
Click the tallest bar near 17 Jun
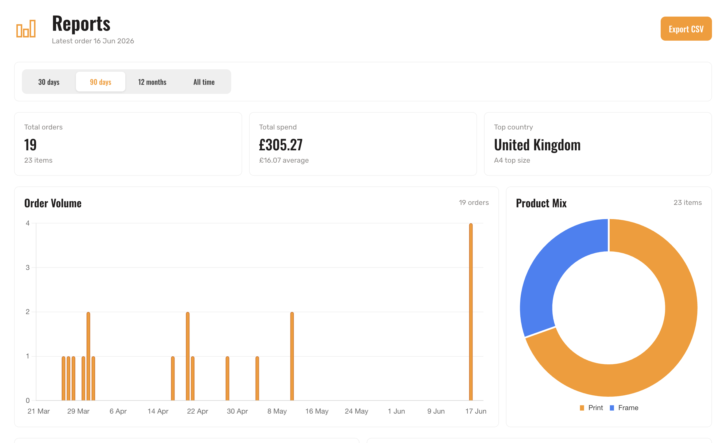471,312
